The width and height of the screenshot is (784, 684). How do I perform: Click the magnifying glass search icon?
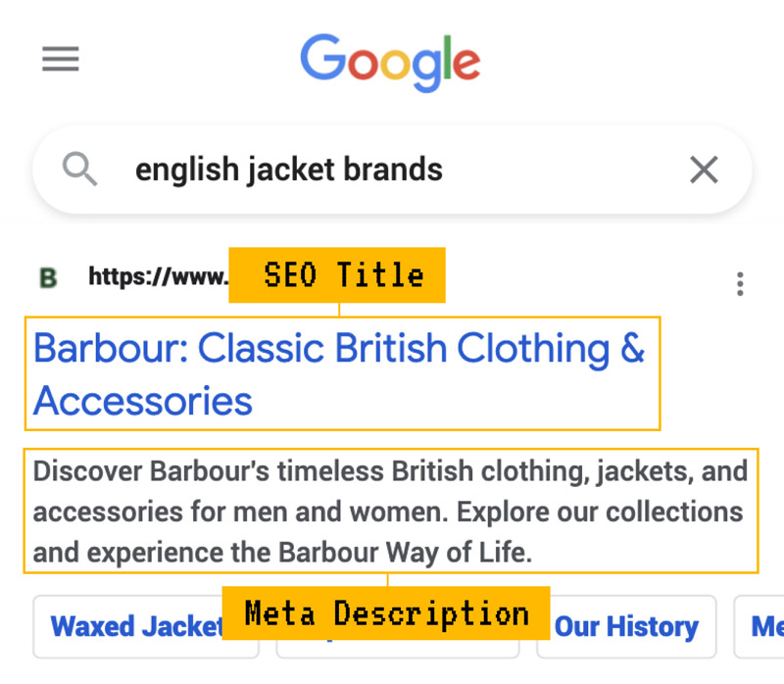click(79, 170)
